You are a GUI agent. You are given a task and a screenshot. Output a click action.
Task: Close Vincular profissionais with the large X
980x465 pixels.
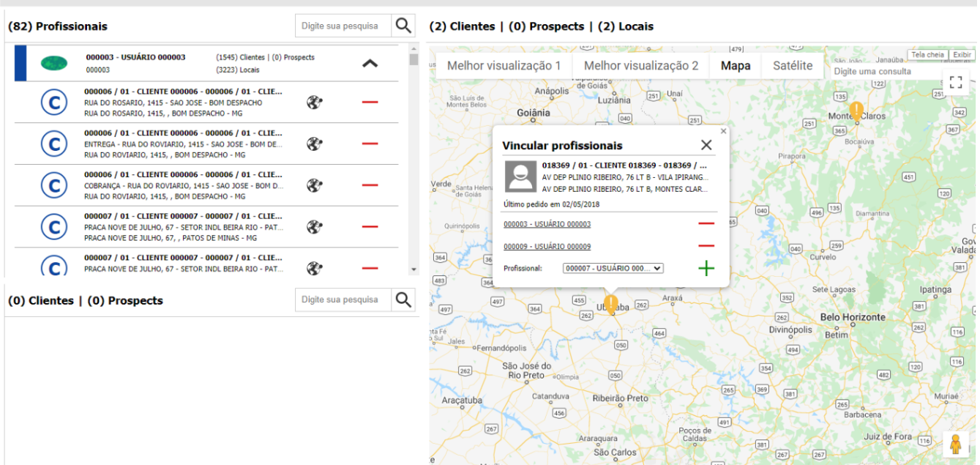coord(706,145)
